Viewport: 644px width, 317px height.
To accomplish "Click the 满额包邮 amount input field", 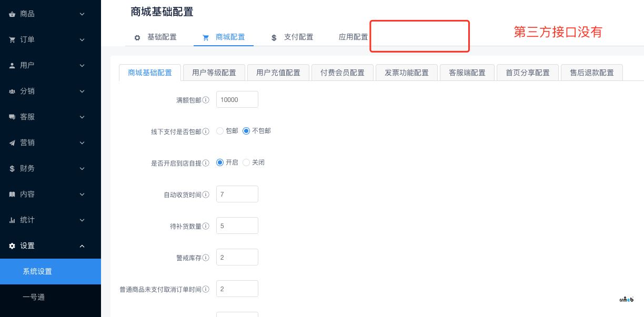I will tap(237, 99).
